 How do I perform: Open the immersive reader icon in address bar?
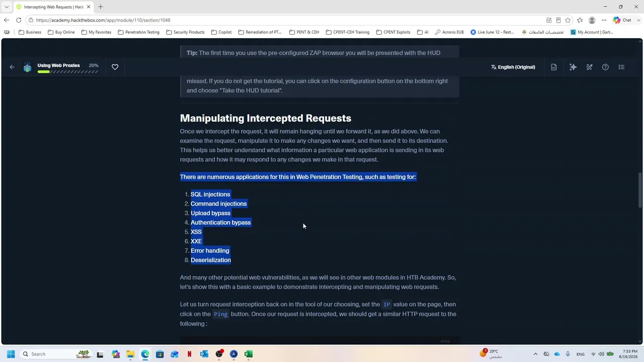point(558,20)
